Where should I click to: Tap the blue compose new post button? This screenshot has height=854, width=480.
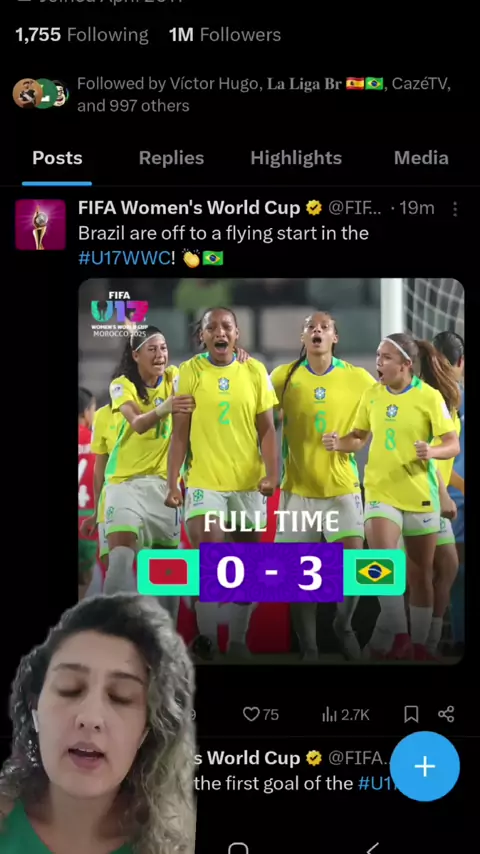pos(424,766)
